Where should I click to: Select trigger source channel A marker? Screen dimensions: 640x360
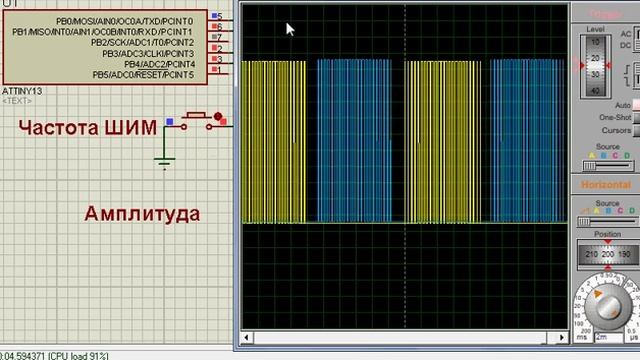[x=591, y=156]
